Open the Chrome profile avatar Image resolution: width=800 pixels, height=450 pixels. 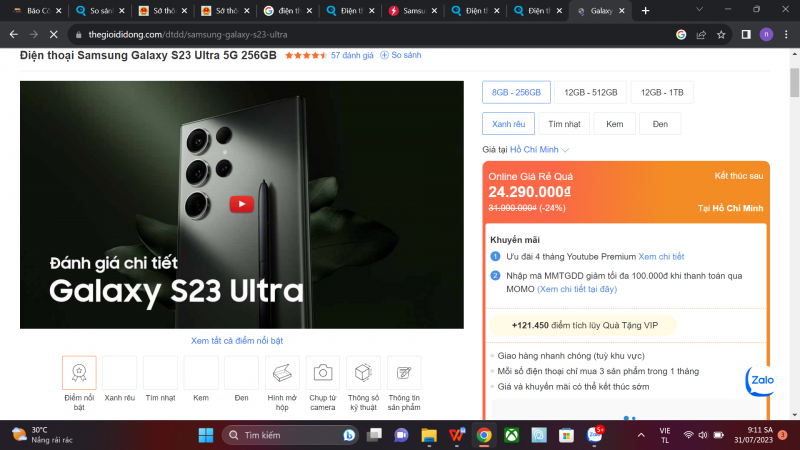point(766,35)
